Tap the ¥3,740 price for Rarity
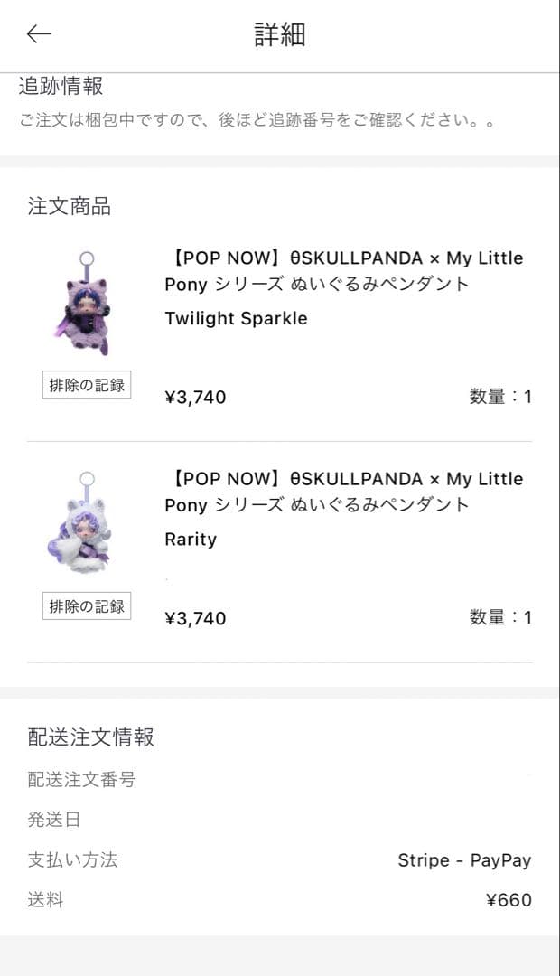The width and height of the screenshot is (560, 976). coord(195,618)
